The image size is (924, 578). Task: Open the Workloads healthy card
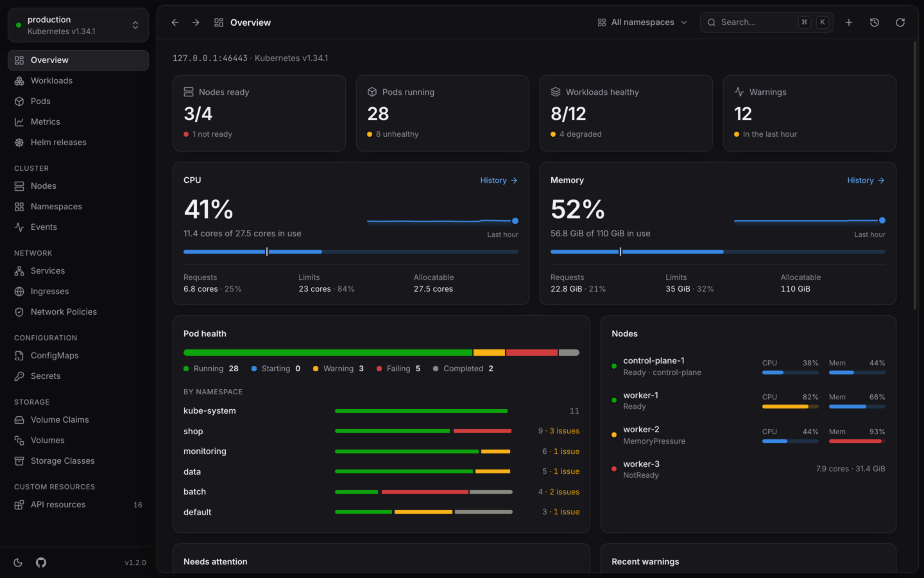point(626,114)
